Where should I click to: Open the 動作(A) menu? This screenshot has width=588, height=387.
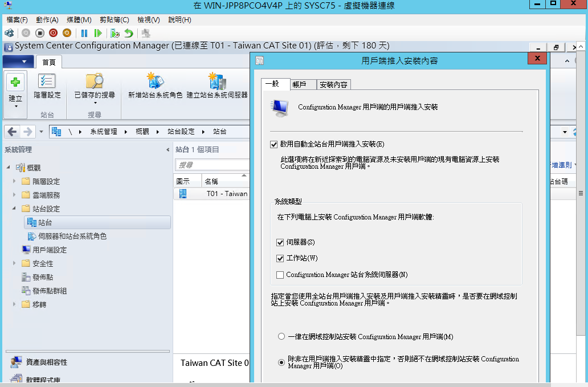tap(47, 20)
